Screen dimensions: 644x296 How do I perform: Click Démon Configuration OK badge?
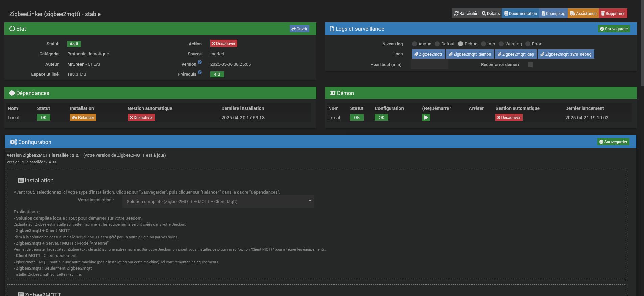pos(382,118)
